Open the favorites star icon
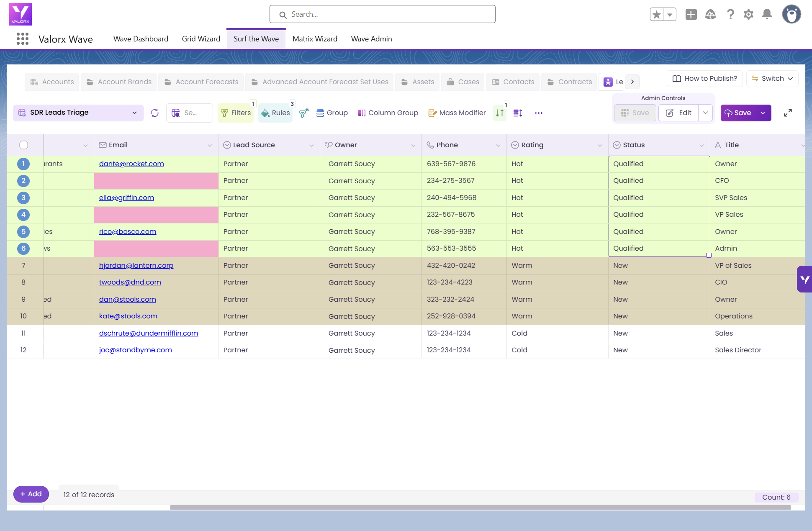812x531 pixels. pyautogui.click(x=657, y=15)
